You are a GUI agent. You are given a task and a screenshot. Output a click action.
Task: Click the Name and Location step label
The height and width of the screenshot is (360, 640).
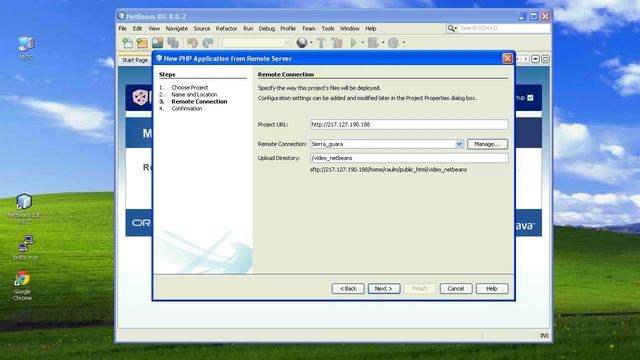coord(194,94)
